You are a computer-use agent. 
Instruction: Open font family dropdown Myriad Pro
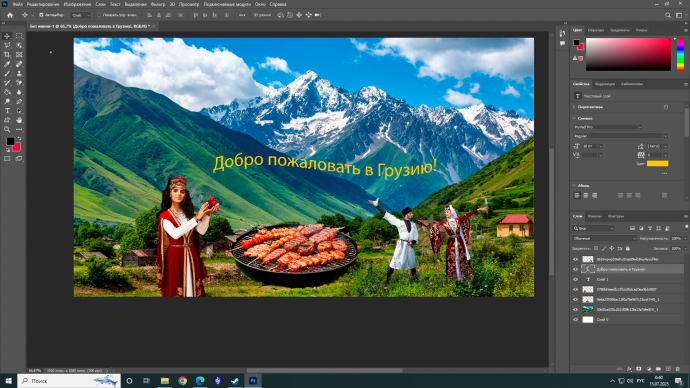click(639, 127)
